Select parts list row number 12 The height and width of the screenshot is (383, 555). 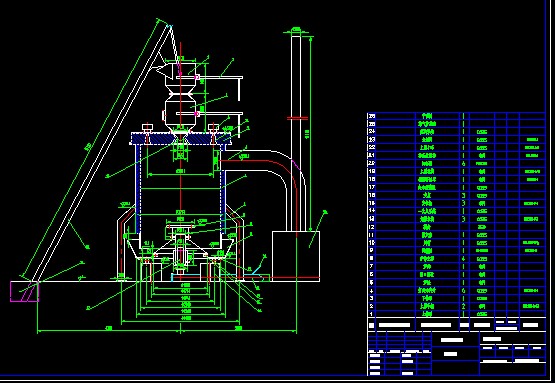[456, 227]
